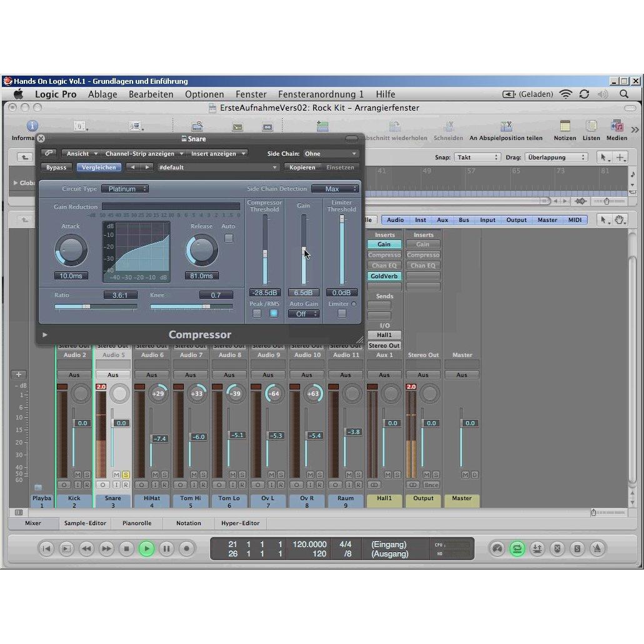This screenshot has width=644, height=644.
Task: Switch to the Pianorolle tab
Action: 137,523
